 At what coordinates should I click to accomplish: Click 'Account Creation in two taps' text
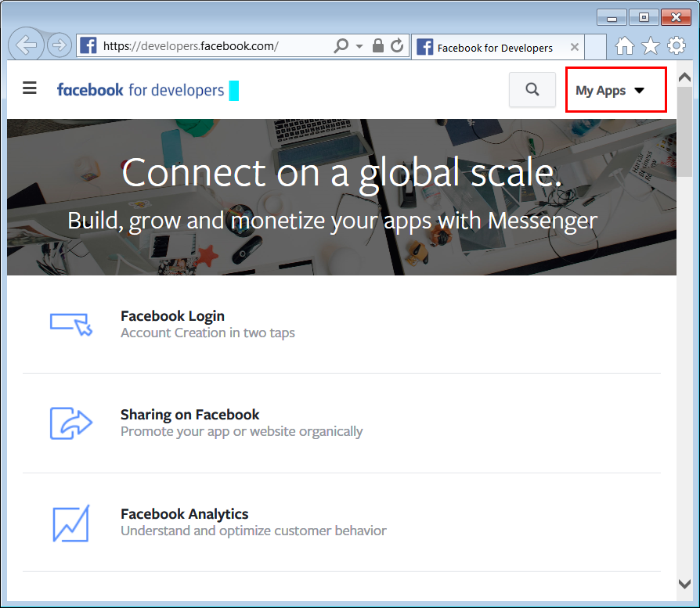pyautogui.click(x=207, y=333)
